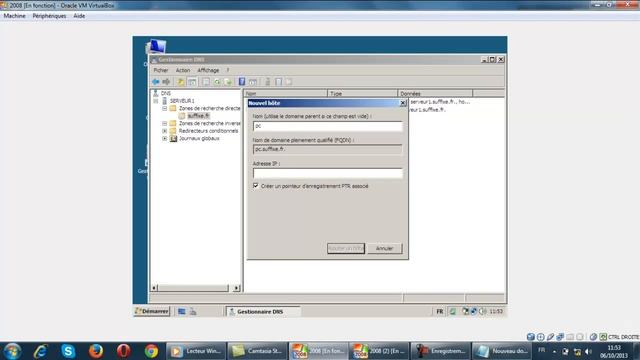
Task: Click the Nom column header
Action: (x=285, y=93)
